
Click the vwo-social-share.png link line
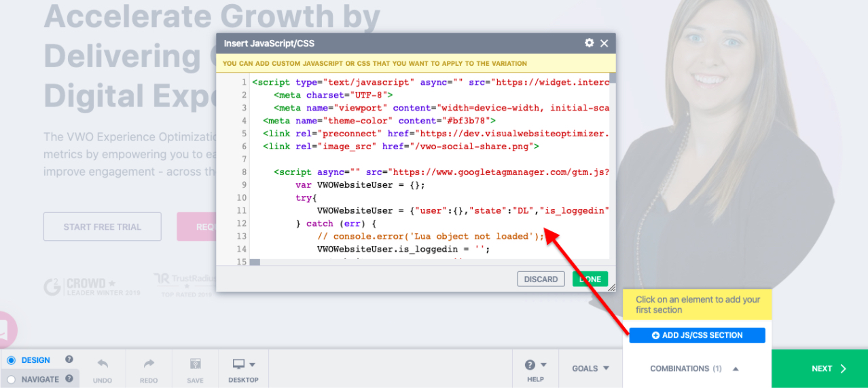pyautogui.click(x=401, y=146)
